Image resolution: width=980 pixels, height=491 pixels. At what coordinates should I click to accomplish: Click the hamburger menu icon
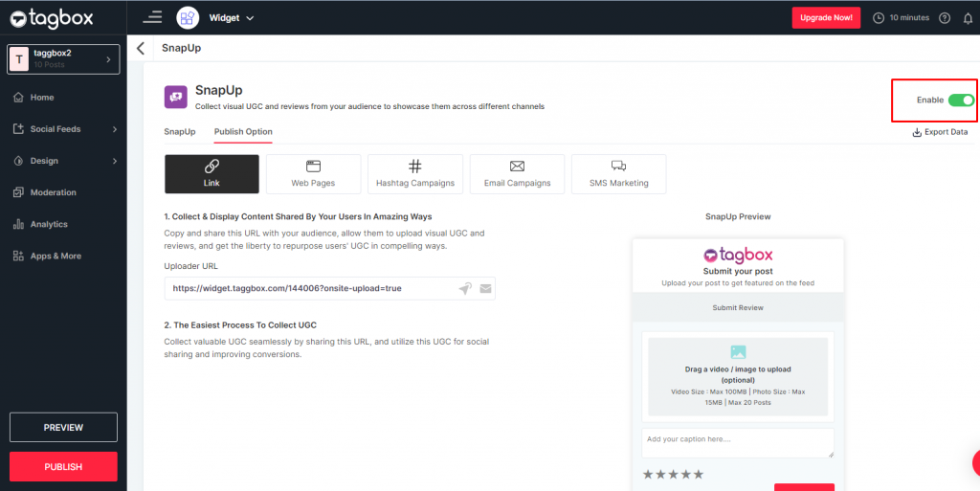[x=152, y=17]
